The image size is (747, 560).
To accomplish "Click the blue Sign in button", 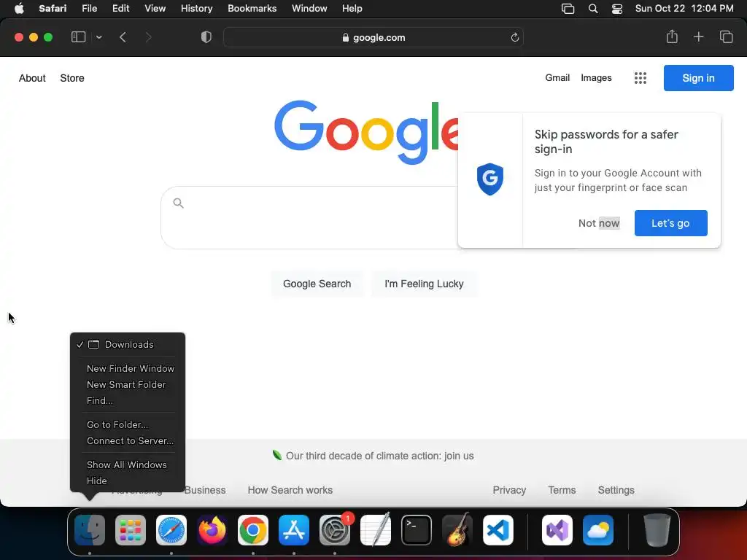I will tap(698, 78).
